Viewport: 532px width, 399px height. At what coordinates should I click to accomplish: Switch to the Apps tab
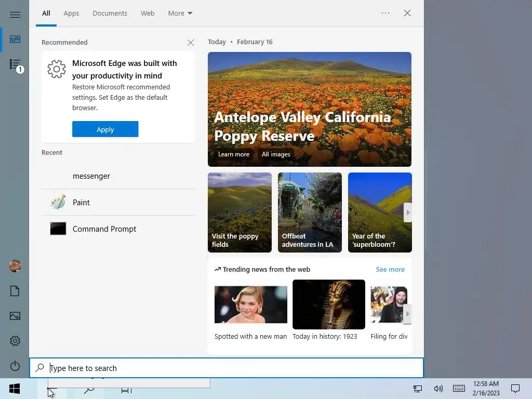click(71, 13)
